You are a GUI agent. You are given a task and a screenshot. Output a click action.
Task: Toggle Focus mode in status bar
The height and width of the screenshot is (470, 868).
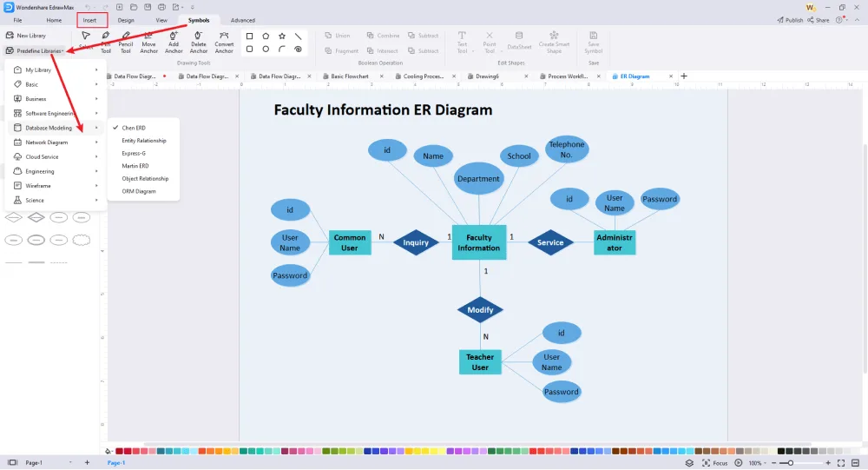pyautogui.click(x=714, y=463)
